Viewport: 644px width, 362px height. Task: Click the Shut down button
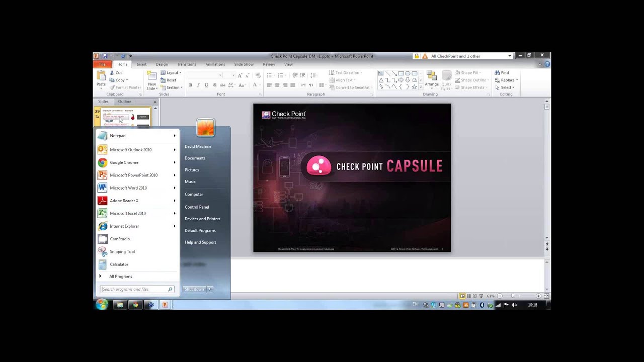194,289
